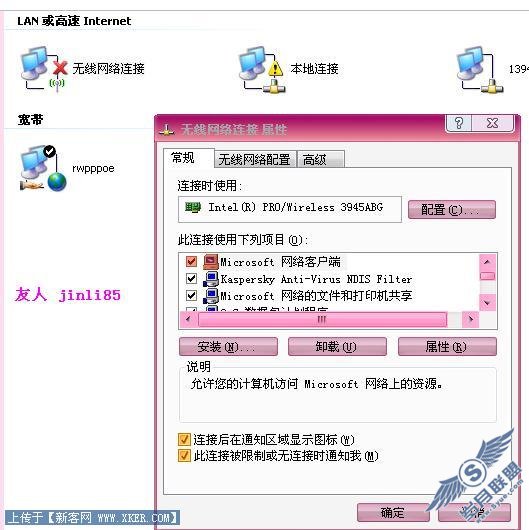Select the 无线网络连接 wireless connection icon
Image resolution: width=529 pixels, height=530 pixels.
tap(43, 69)
